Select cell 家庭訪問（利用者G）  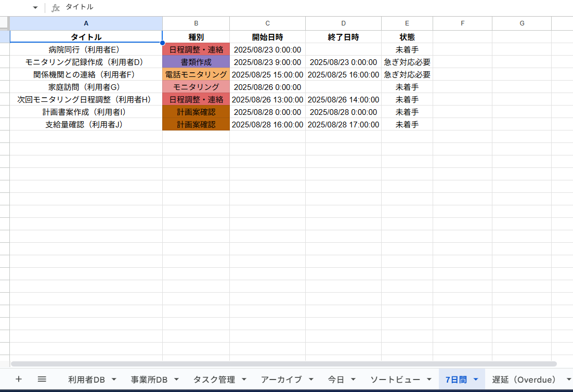coord(86,87)
